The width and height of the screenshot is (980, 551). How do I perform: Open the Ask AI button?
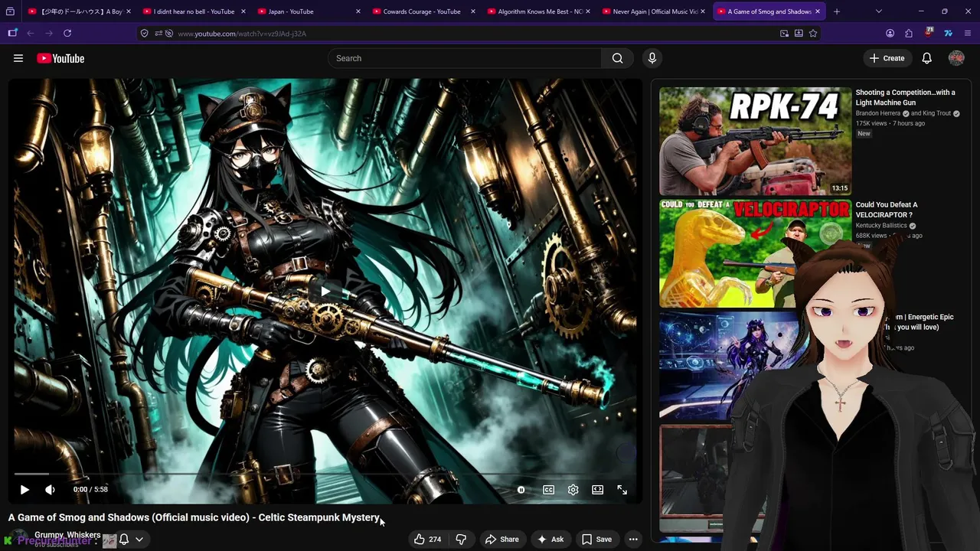pyautogui.click(x=550, y=540)
